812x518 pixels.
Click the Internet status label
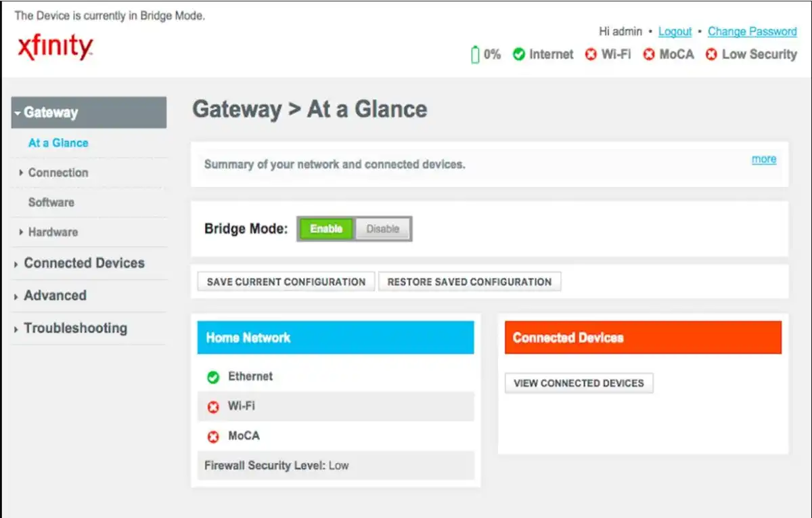tap(551, 54)
